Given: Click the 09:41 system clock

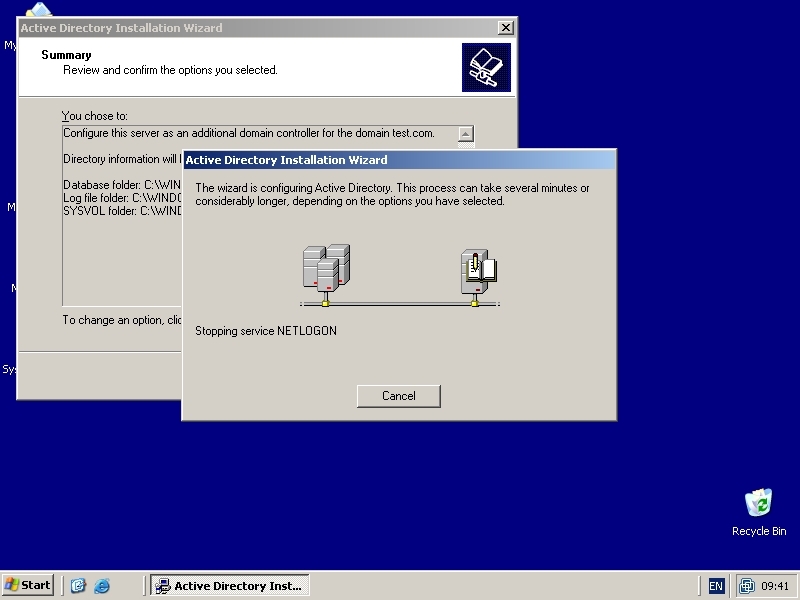Looking at the screenshot, I should coord(774,586).
